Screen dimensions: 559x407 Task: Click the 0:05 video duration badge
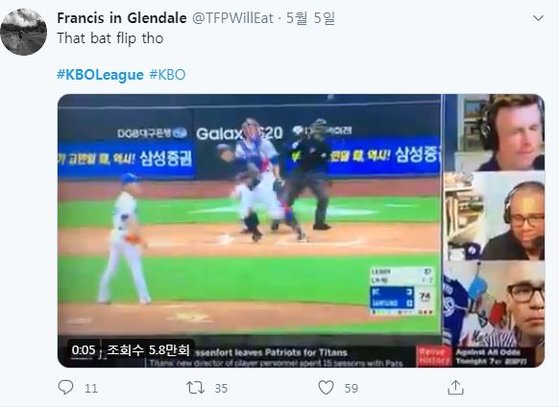click(x=83, y=350)
